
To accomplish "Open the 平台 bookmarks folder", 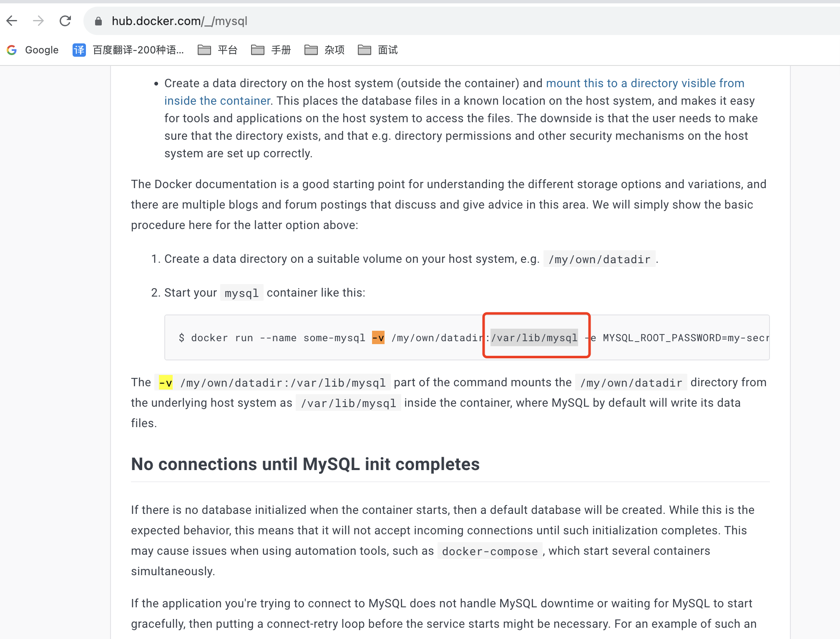I will pos(217,50).
